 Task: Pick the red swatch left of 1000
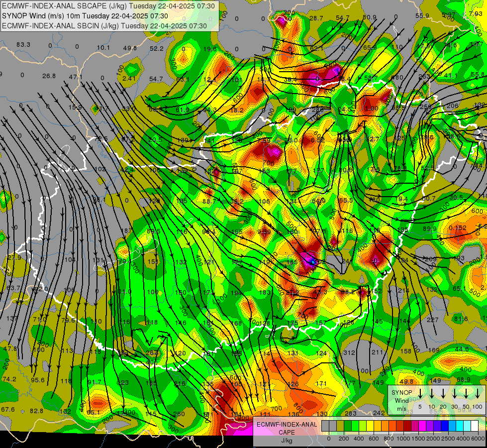pos(400,426)
